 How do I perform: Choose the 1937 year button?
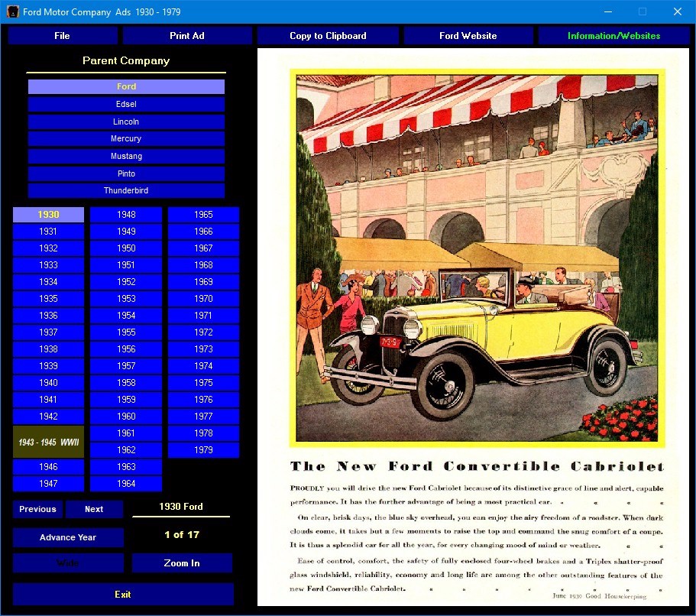[48, 332]
